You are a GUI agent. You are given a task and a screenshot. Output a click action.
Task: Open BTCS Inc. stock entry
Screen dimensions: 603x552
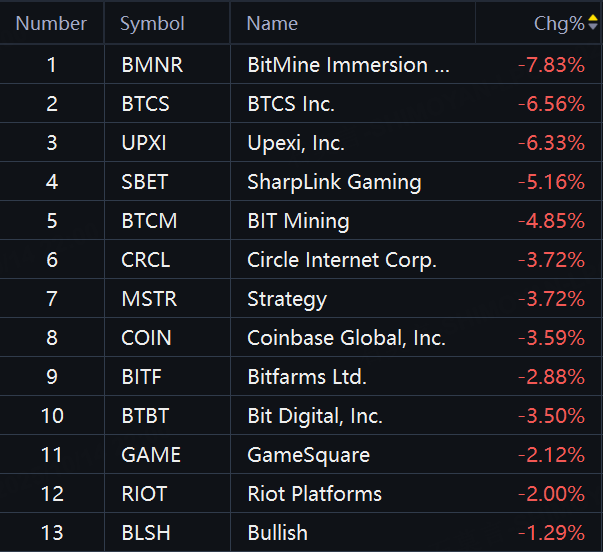pos(301,103)
